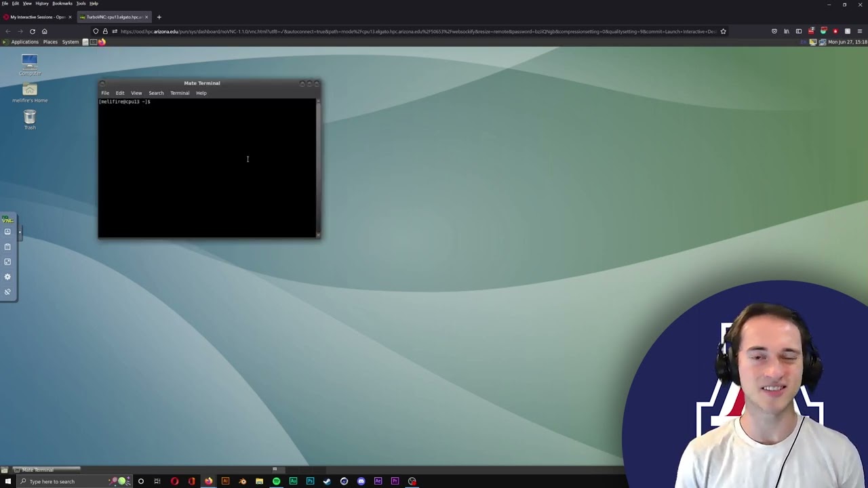Open the Trash desktop icon

click(x=29, y=119)
